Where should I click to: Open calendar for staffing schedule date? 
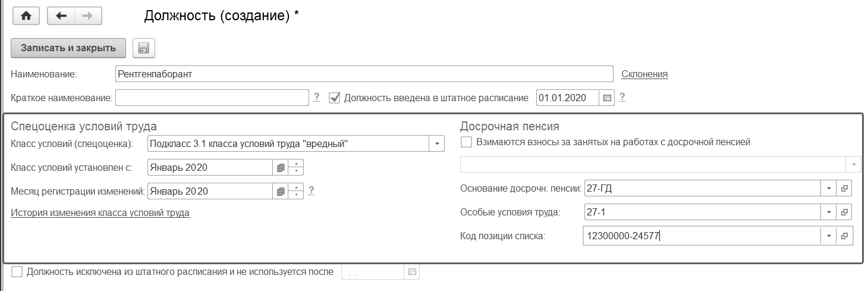[607, 98]
